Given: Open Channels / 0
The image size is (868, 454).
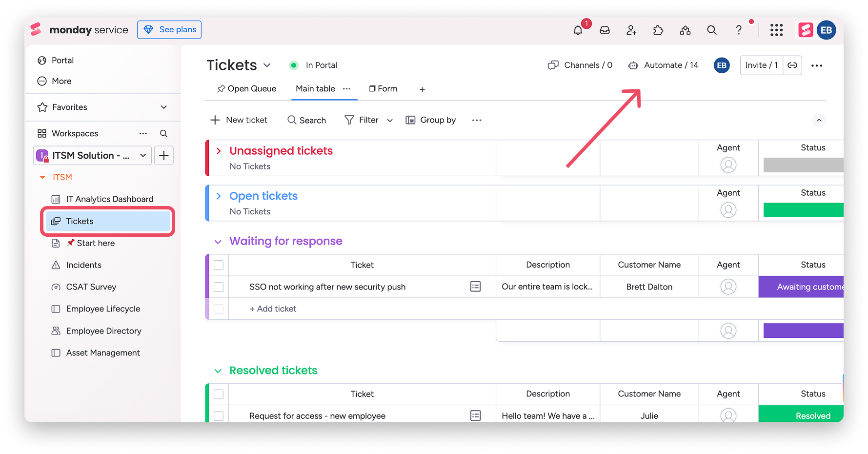Looking at the screenshot, I should tap(580, 65).
